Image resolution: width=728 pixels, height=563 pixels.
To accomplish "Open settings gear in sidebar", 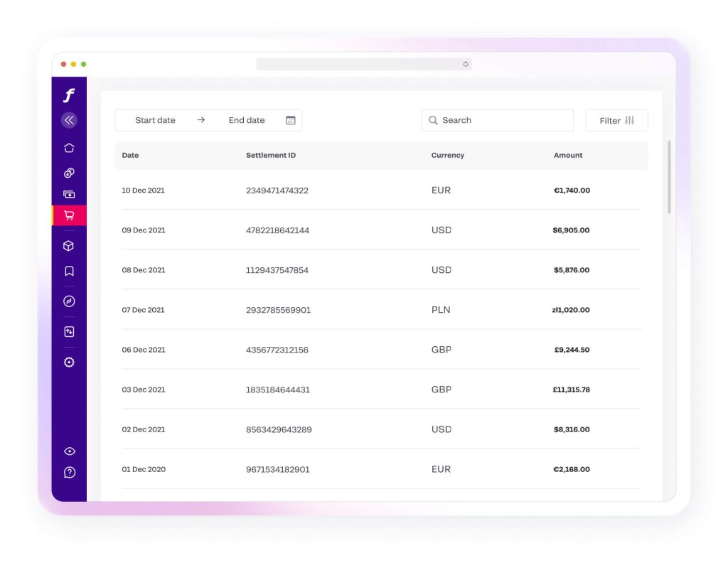I will tap(69, 362).
